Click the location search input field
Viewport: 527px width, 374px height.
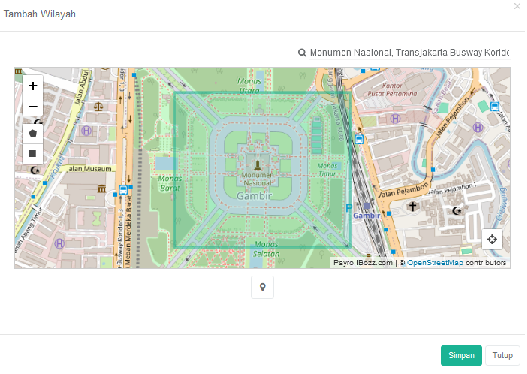click(409, 53)
